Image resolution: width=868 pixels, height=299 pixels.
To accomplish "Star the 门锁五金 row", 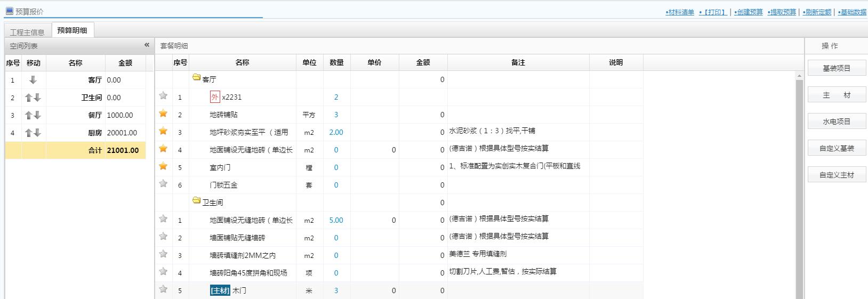I will tap(163, 184).
